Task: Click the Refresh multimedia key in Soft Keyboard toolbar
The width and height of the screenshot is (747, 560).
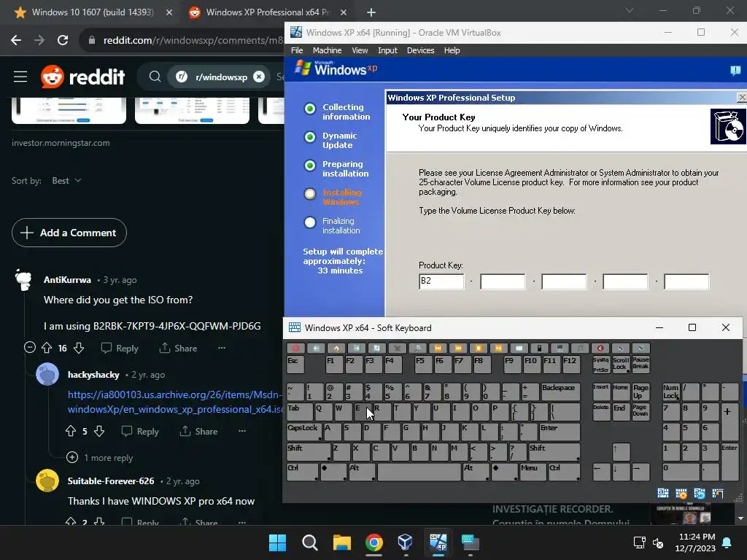Action: click(376, 348)
